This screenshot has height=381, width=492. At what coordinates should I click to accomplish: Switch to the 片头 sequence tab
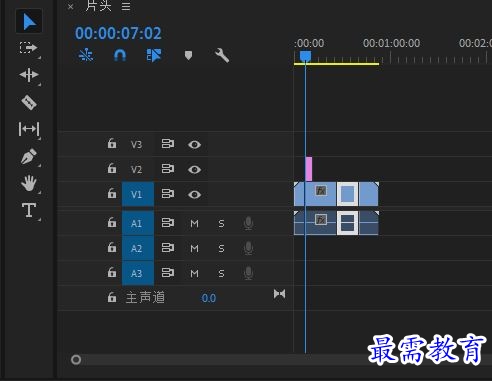tap(98, 6)
